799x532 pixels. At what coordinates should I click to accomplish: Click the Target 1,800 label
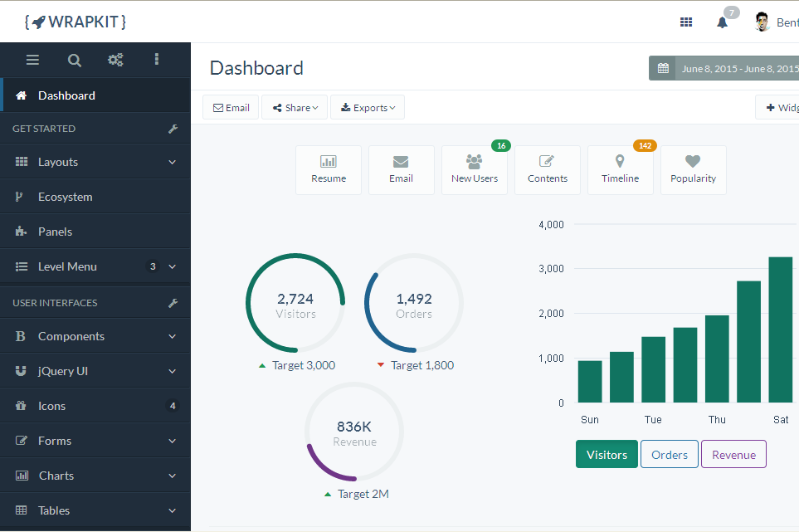pyautogui.click(x=422, y=365)
